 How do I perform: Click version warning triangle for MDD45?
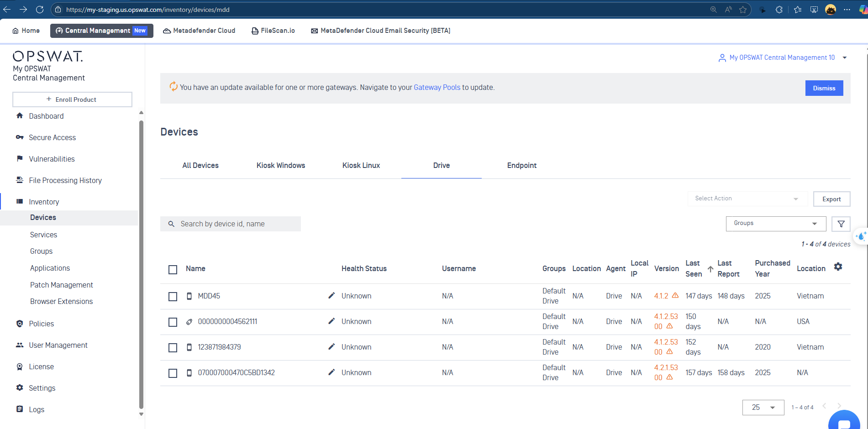pyautogui.click(x=675, y=295)
